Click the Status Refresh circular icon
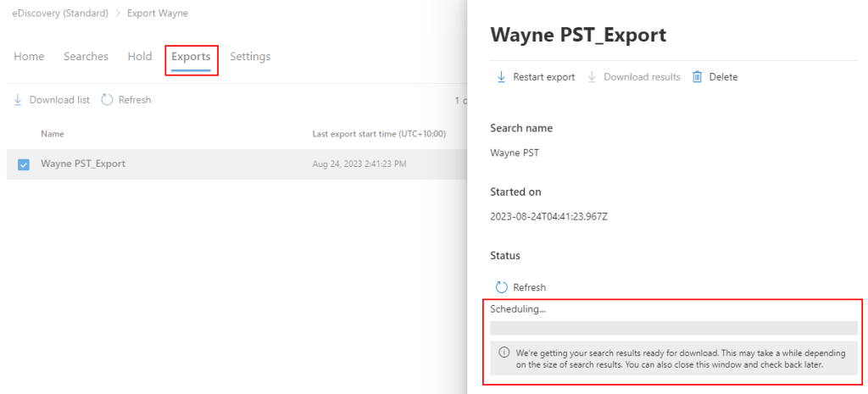Image resolution: width=868 pixels, height=394 pixels. 501,287
